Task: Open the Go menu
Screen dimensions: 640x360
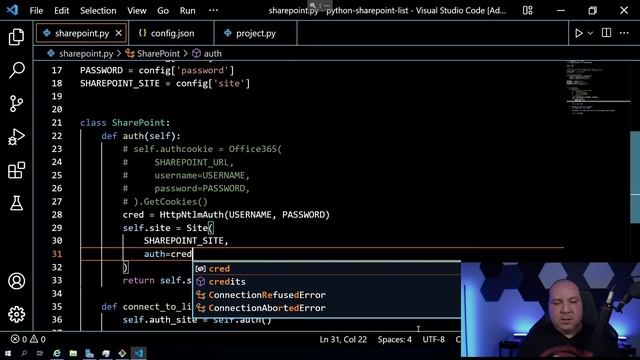Action: [163, 11]
